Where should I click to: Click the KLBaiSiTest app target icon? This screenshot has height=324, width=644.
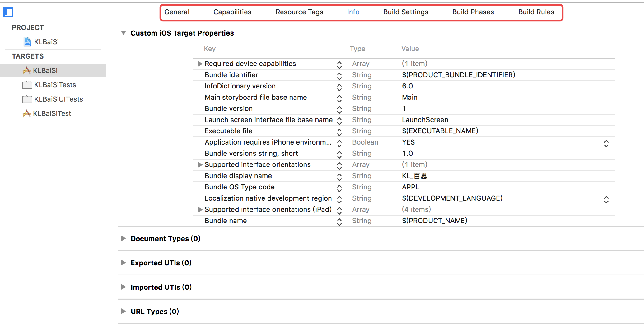click(x=27, y=113)
